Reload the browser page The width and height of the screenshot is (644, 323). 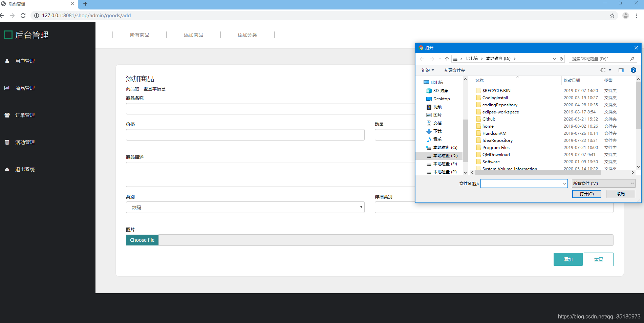pos(23,16)
